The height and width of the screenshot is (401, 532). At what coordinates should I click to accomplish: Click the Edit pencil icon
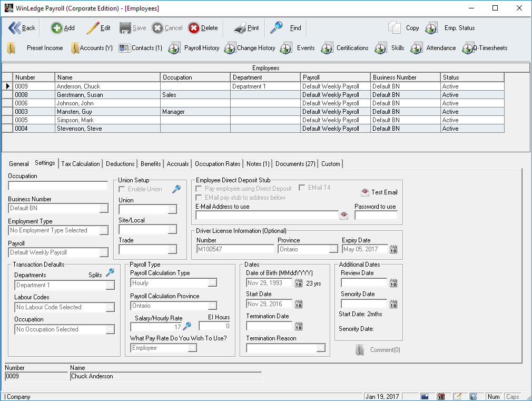(93, 28)
